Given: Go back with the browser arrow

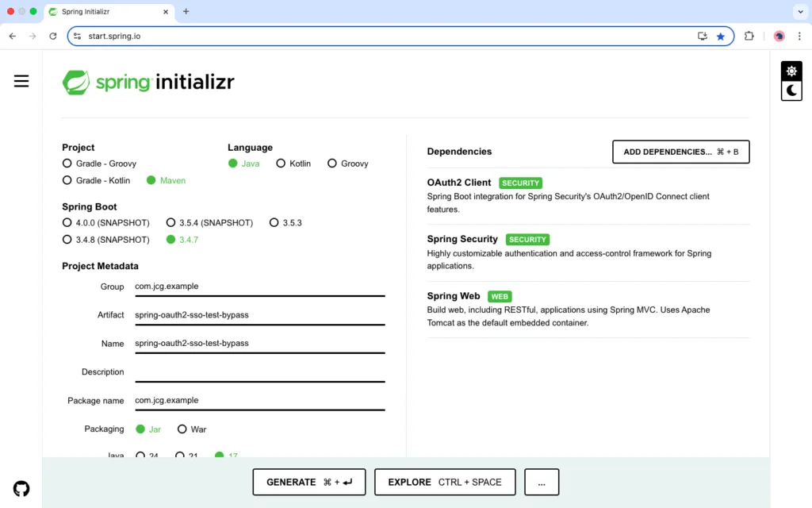Looking at the screenshot, I should click(13, 37).
